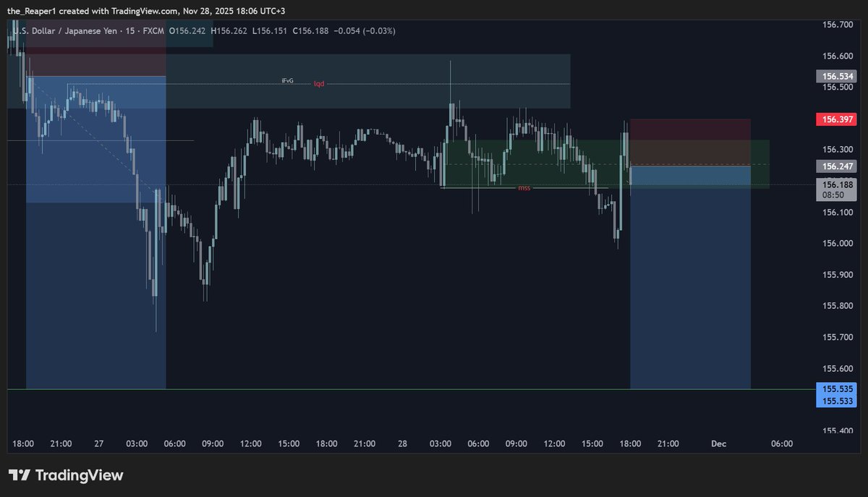Click the 156.600 price axis tick
868x497 pixels.
837,56
